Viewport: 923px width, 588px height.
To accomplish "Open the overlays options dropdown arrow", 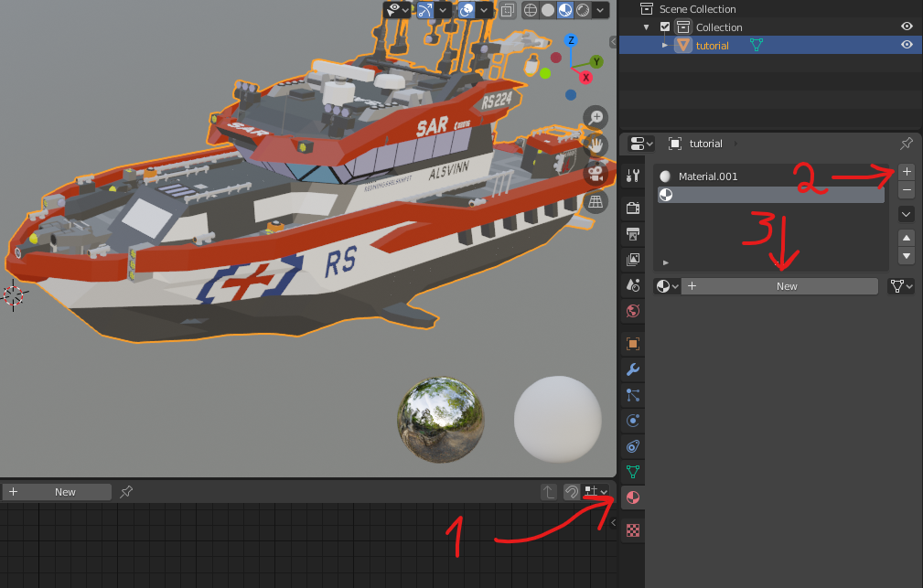I will tap(484, 10).
